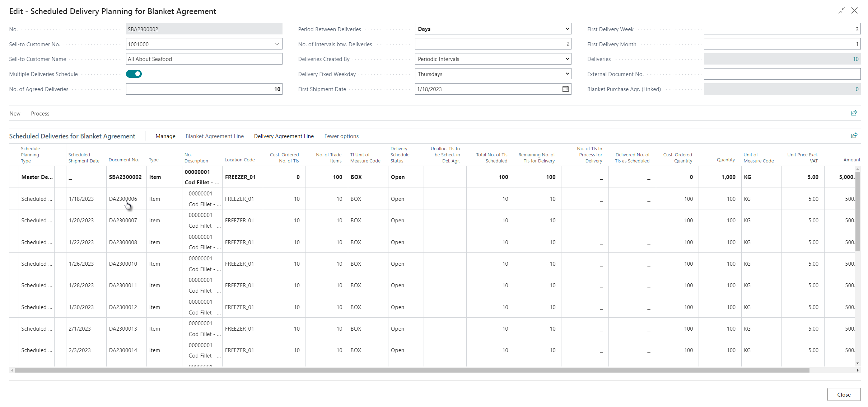Click share icon in Scheduled Deliveries header
This screenshot has width=868, height=407.
[854, 136]
